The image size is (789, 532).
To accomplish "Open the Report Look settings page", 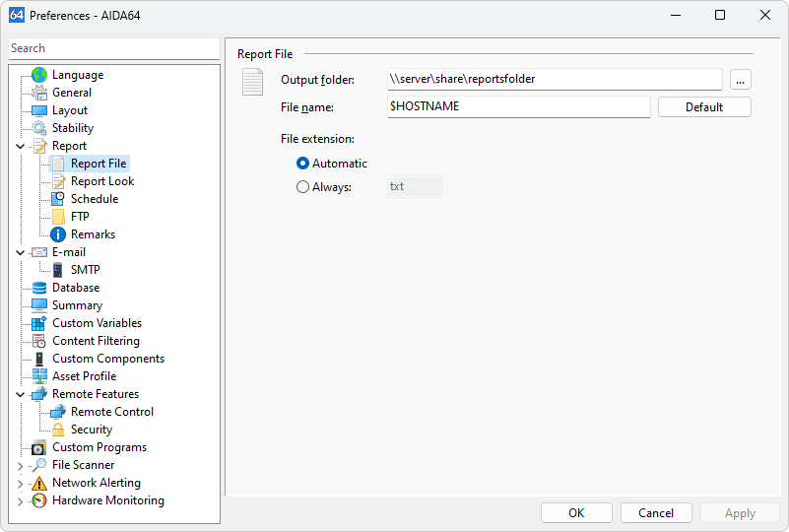I will [x=101, y=181].
